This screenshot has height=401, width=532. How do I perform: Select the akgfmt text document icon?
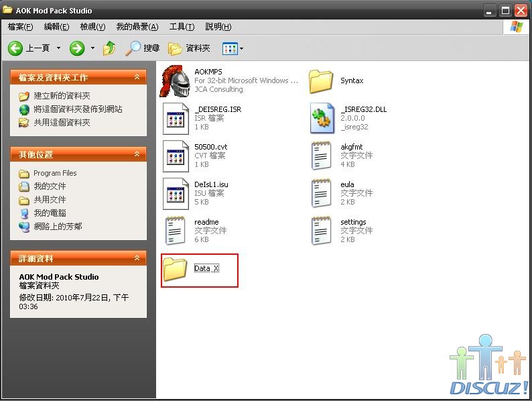[322, 156]
